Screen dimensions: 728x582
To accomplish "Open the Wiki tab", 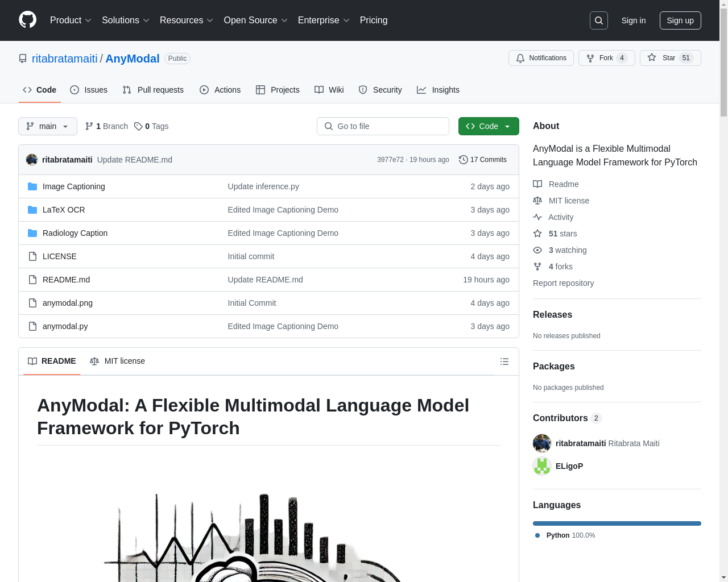I will [329, 90].
